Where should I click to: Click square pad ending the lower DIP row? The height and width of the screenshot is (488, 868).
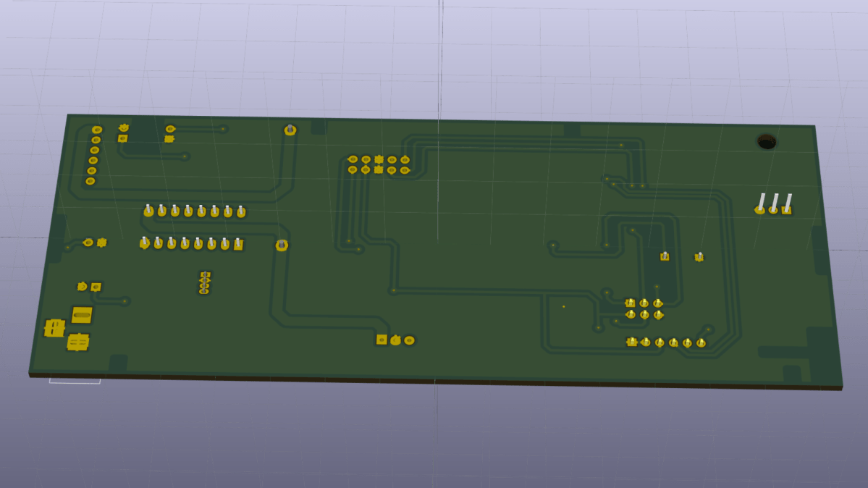(x=238, y=245)
